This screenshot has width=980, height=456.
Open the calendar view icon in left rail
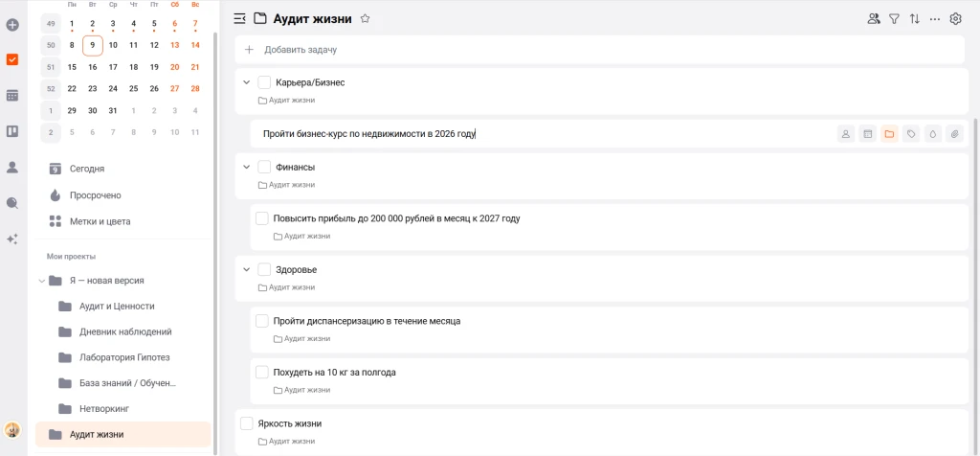click(12, 96)
